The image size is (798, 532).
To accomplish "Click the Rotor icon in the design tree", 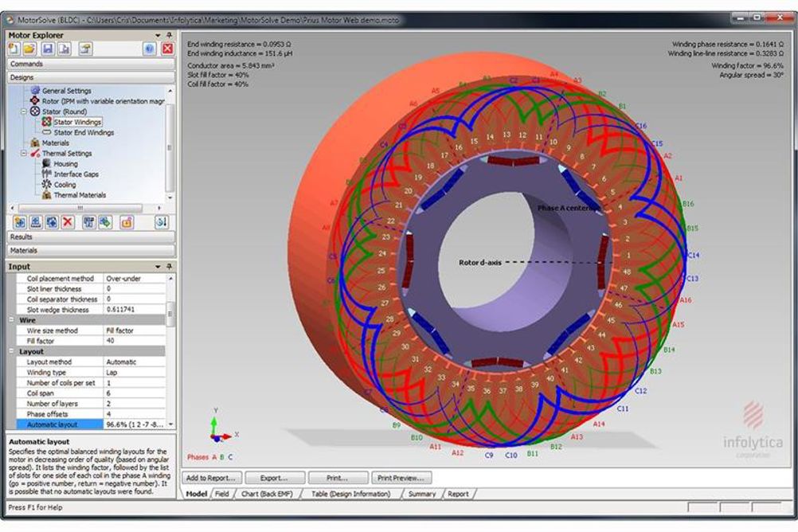I will 34,101.
